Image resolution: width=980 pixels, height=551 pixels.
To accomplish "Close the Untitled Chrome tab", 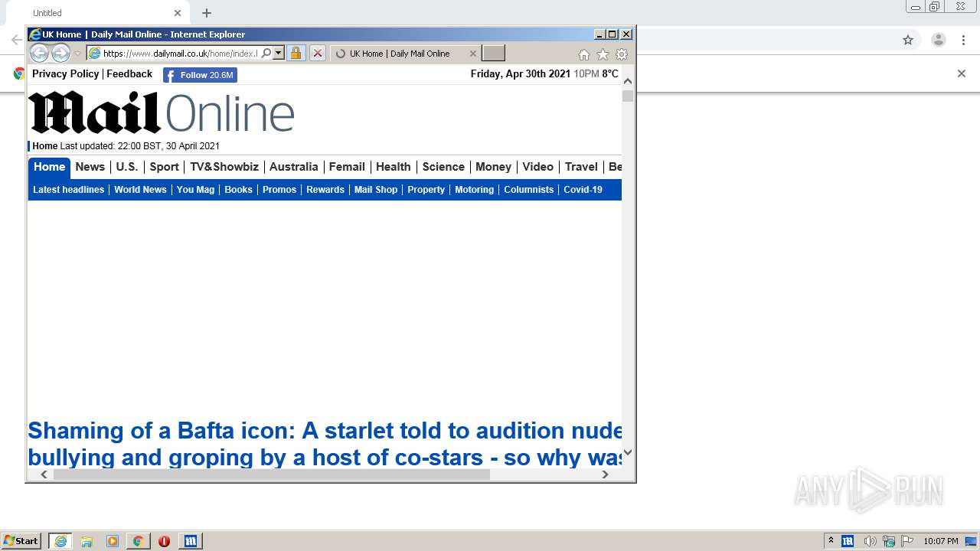I will coord(178,13).
